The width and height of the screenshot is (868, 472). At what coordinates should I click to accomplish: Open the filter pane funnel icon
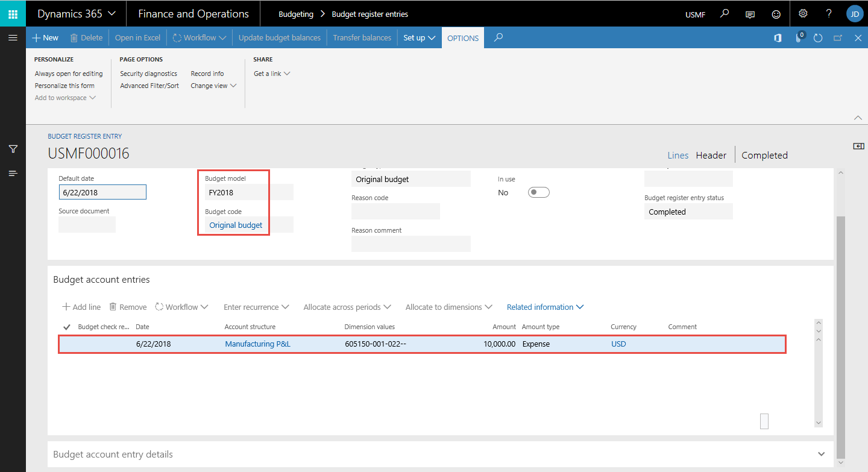tap(13, 149)
